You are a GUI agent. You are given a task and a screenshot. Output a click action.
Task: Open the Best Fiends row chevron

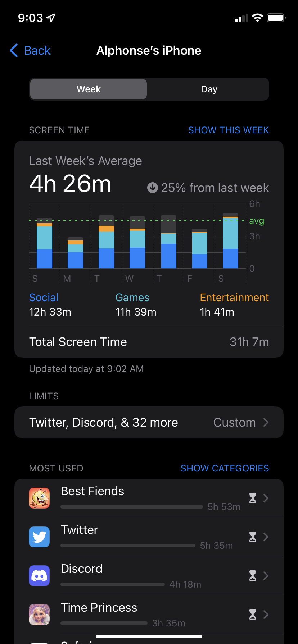click(266, 498)
